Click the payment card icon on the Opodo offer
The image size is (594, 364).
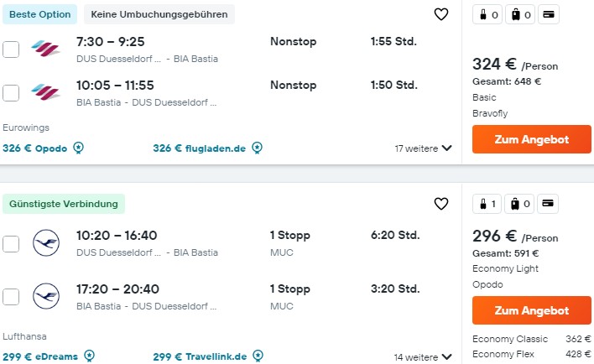548,204
